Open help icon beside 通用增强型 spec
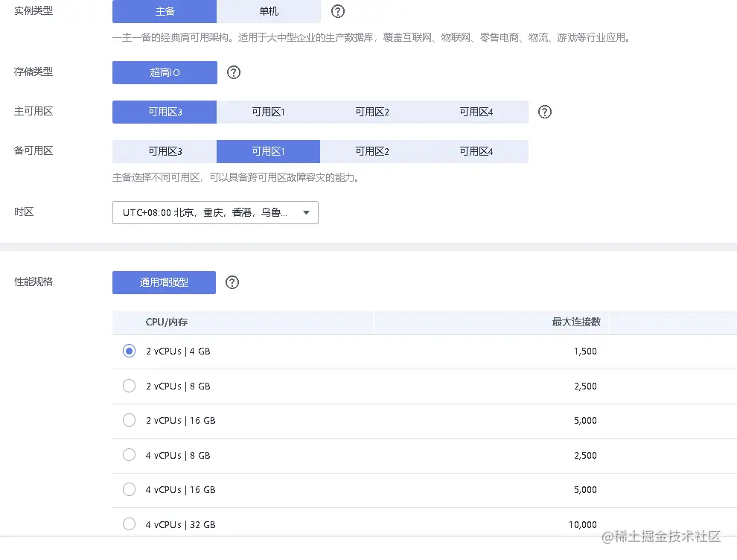Viewport: 737px width, 560px height. 232,282
